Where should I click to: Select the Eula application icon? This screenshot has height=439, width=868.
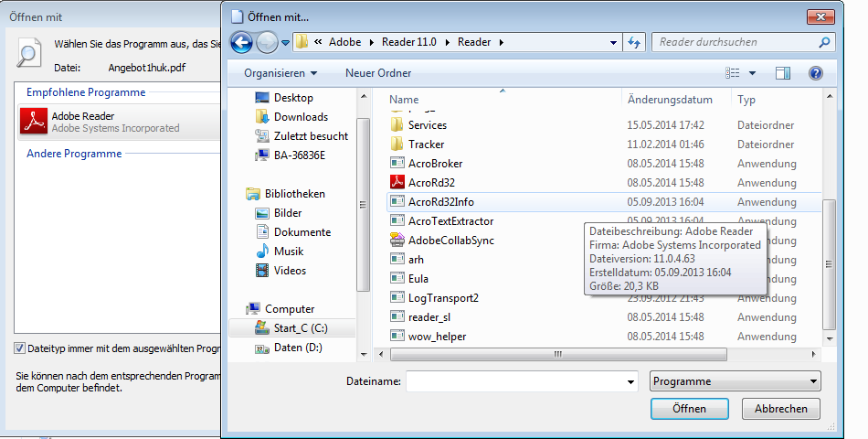(397, 278)
